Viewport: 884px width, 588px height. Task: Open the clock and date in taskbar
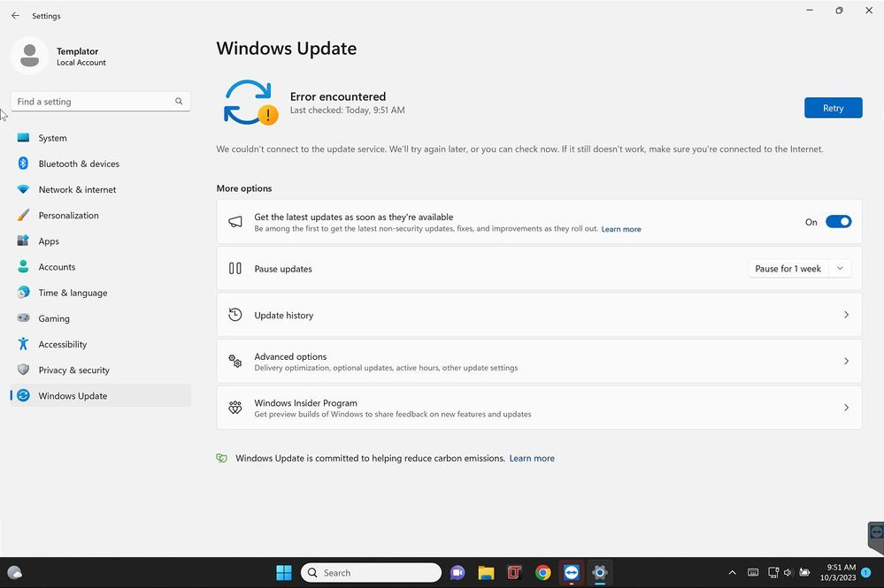click(x=838, y=572)
